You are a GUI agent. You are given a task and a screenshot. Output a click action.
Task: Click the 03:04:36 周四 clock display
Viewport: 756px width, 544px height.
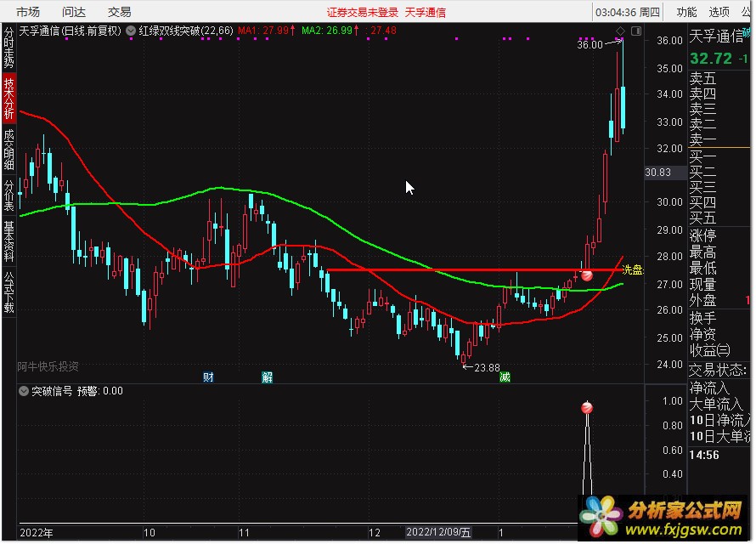[x=627, y=12]
